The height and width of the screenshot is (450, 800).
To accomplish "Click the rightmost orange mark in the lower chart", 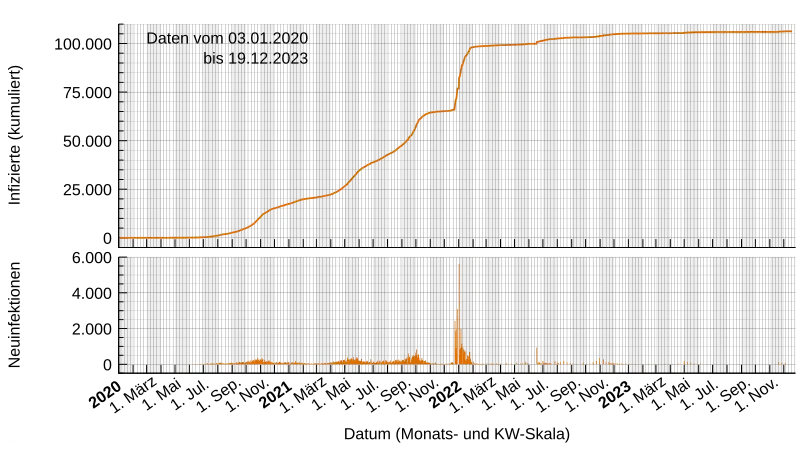I will click(782, 362).
